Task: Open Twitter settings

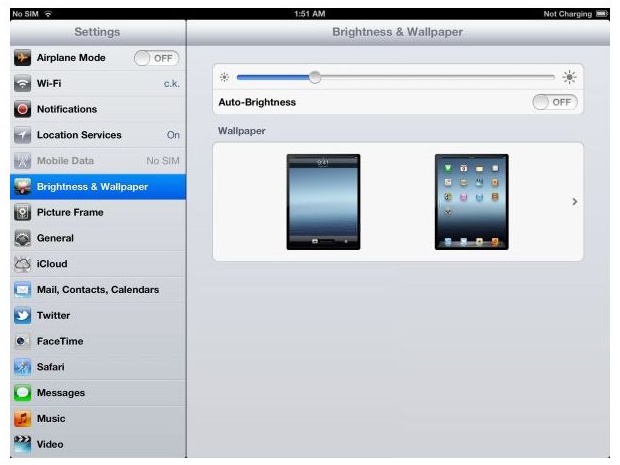Action: click(98, 316)
